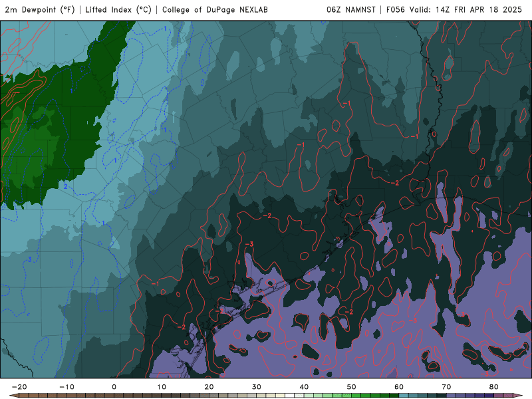Select 'College of DuPage NEXLAB' label
Screen dimensions: 532x399
[215, 10]
